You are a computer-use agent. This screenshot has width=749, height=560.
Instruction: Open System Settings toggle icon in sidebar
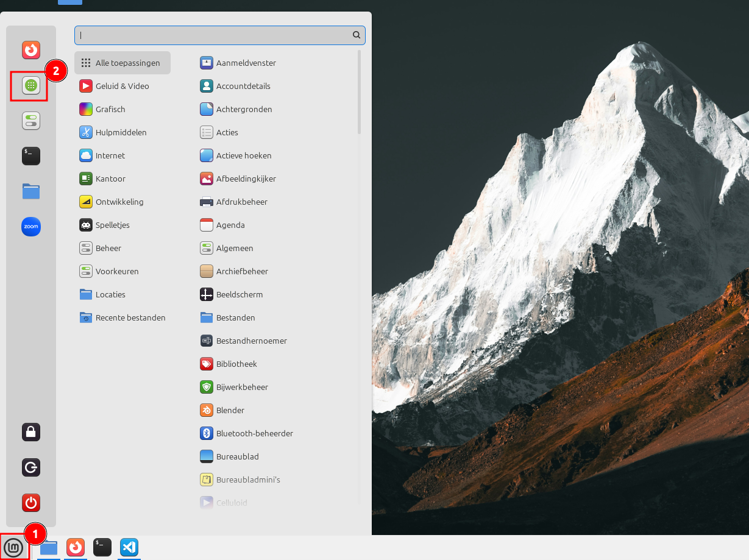[x=31, y=121]
